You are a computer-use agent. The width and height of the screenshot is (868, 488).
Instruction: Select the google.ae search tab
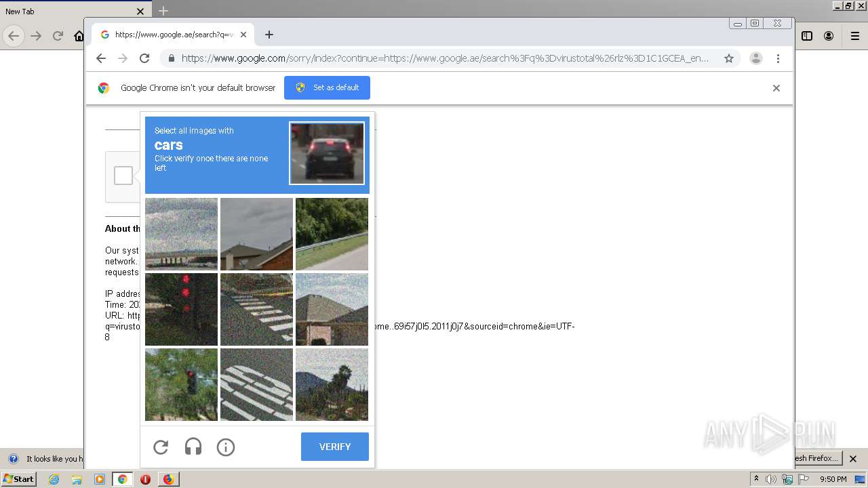[x=174, y=35]
